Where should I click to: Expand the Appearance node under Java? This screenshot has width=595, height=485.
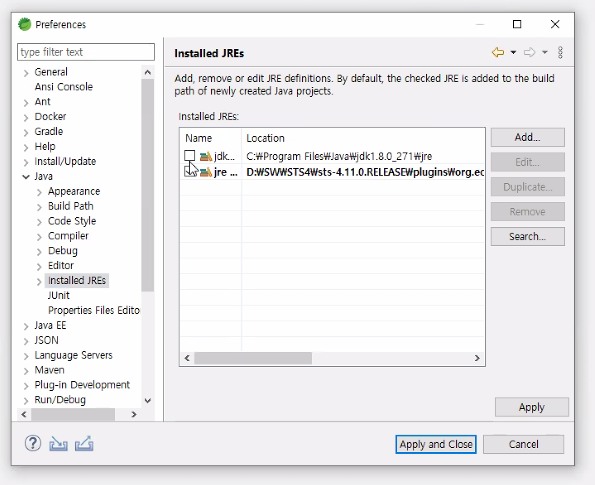pyautogui.click(x=39, y=192)
